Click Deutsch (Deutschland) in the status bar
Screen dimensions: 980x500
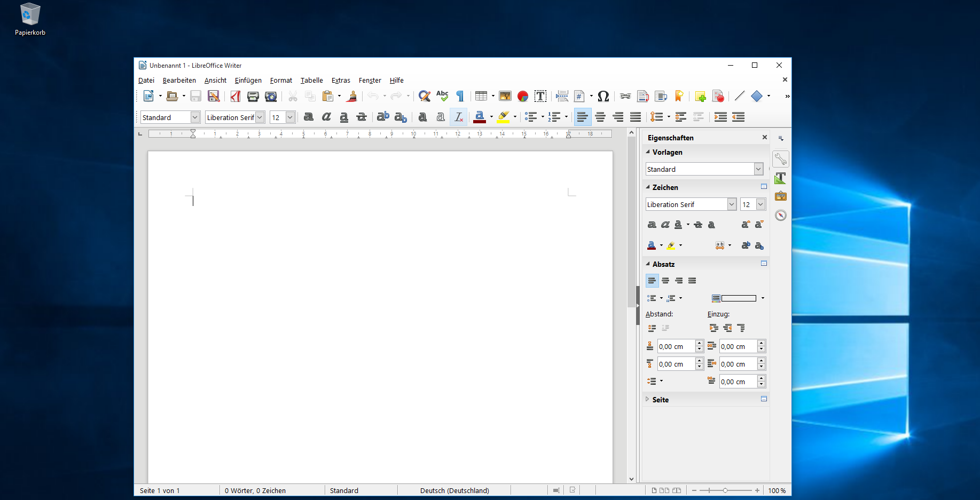[x=455, y=490]
